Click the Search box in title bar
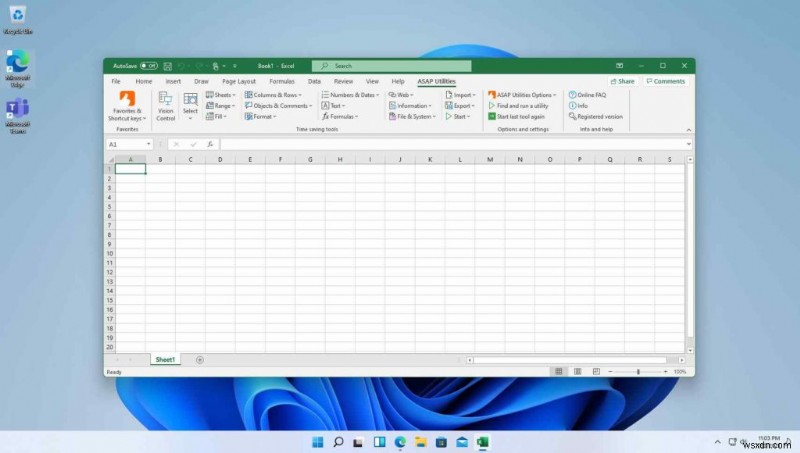The height and width of the screenshot is (453, 800). tap(392, 66)
